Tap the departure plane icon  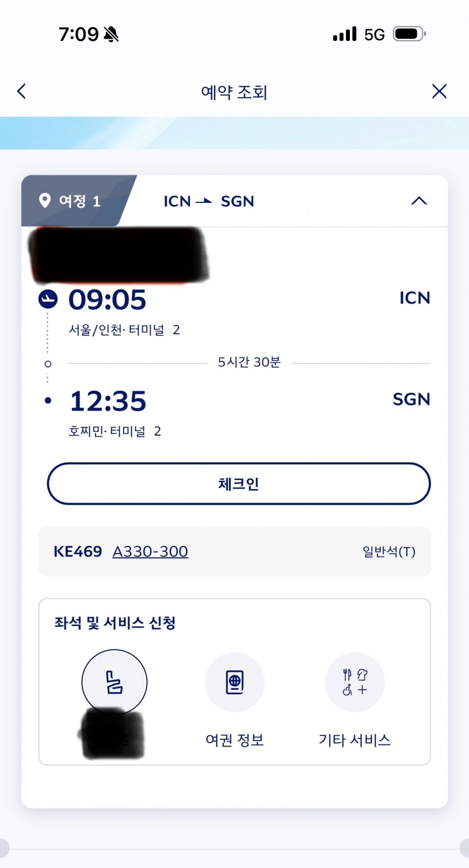48,299
